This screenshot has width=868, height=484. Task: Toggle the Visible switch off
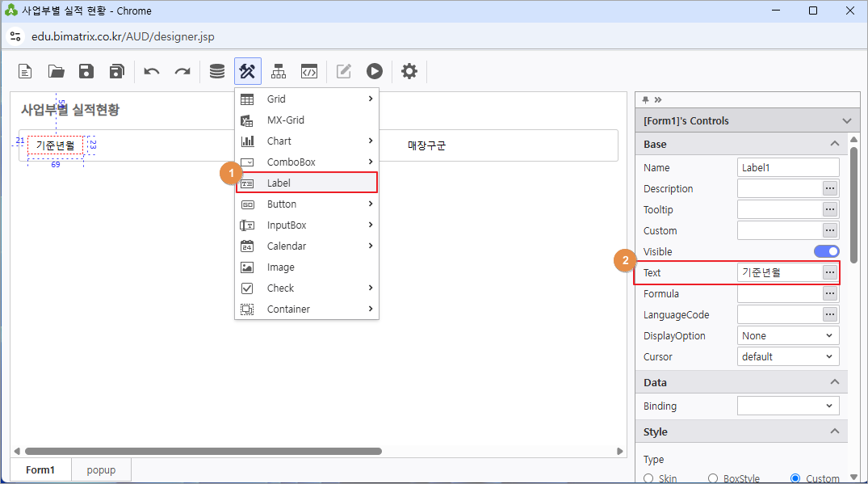(x=826, y=251)
